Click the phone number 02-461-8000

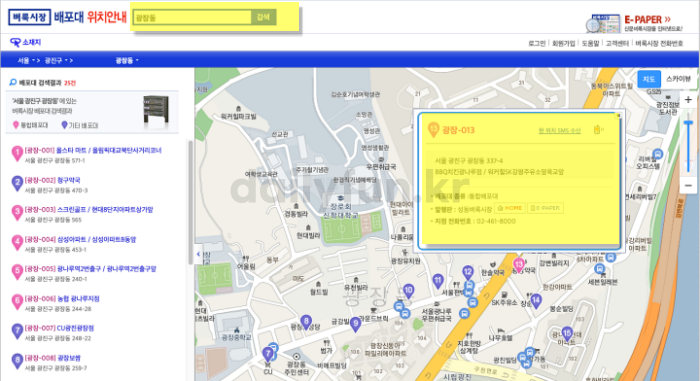point(496,221)
